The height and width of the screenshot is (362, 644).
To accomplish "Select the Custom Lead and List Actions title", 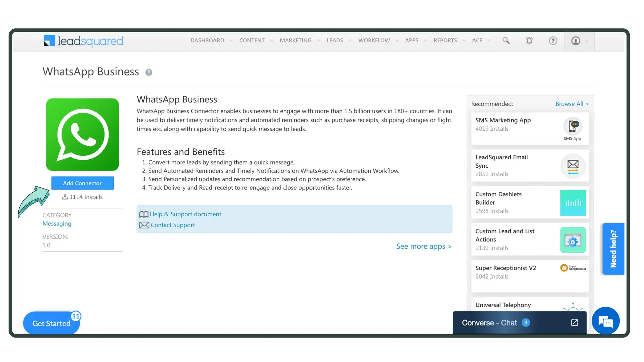I will click(505, 235).
